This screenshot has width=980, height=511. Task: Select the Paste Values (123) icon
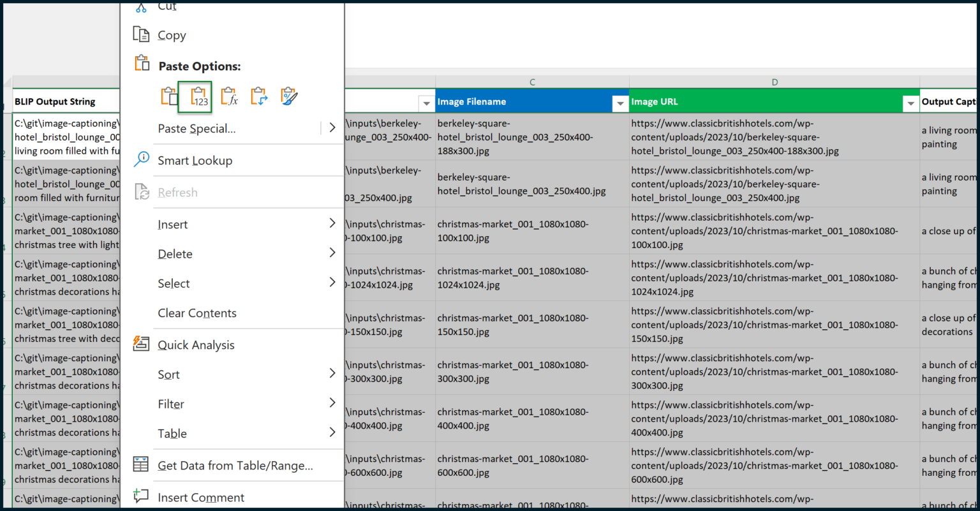coord(199,97)
